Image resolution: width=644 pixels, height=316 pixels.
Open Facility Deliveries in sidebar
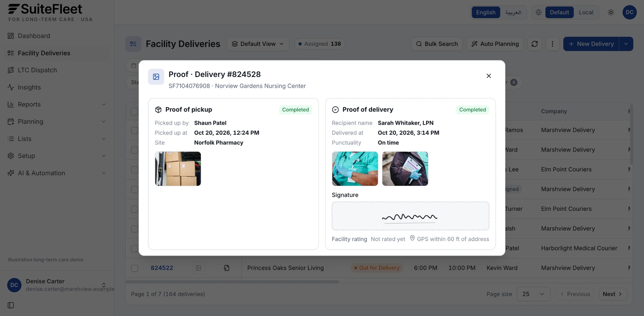pos(57,53)
